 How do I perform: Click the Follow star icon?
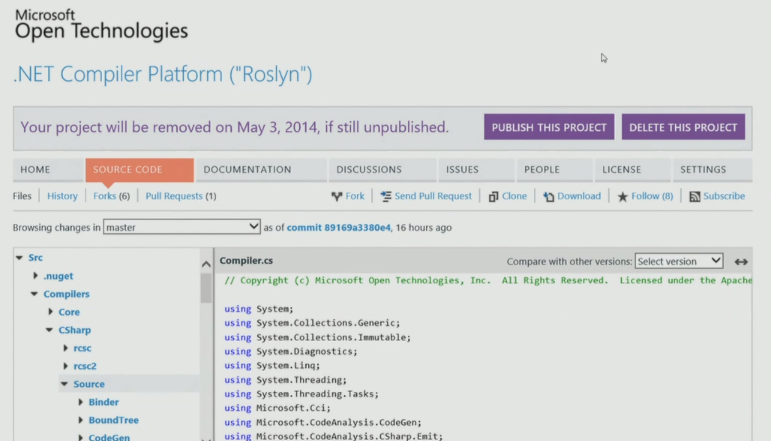pos(623,197)
